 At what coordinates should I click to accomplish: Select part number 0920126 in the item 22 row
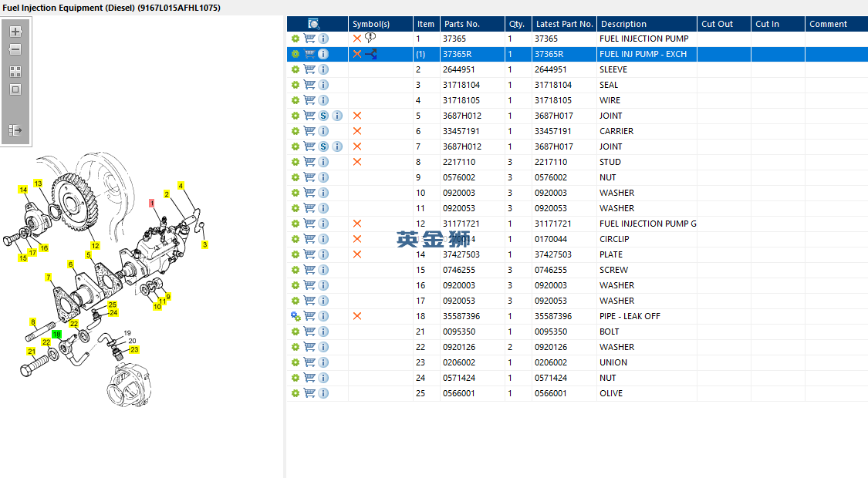click(x=459, y=347)
